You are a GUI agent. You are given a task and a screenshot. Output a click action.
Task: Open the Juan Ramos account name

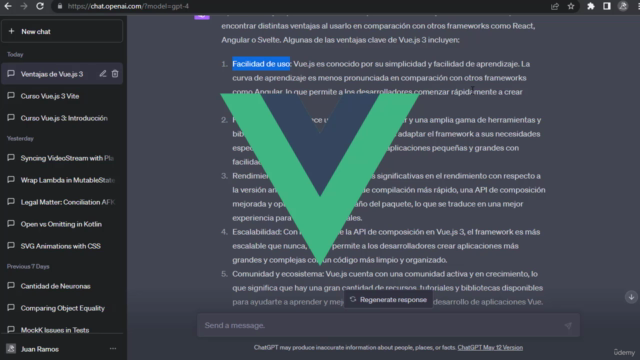(x=40, y=349)
